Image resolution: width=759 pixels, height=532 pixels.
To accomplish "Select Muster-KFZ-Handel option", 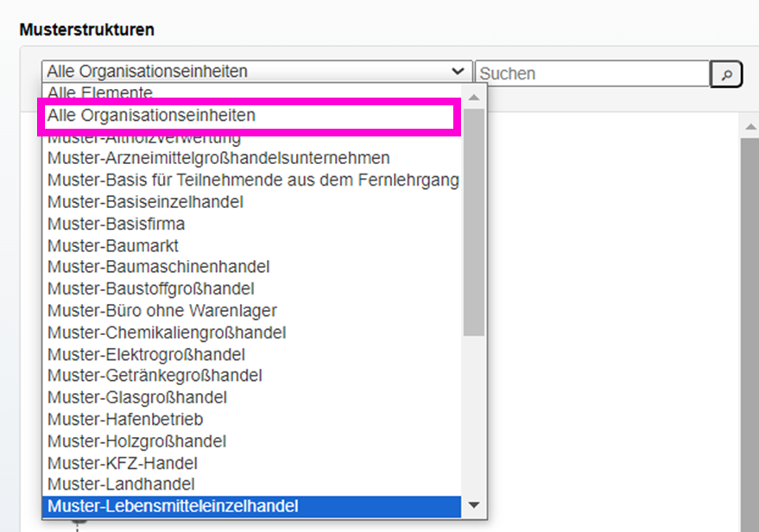I will [123, 463].
